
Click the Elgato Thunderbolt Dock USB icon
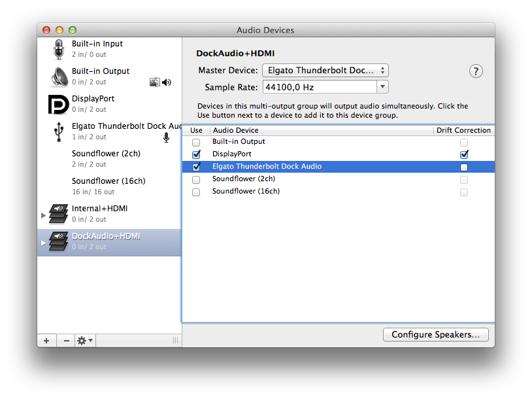[x=59, y=131]
